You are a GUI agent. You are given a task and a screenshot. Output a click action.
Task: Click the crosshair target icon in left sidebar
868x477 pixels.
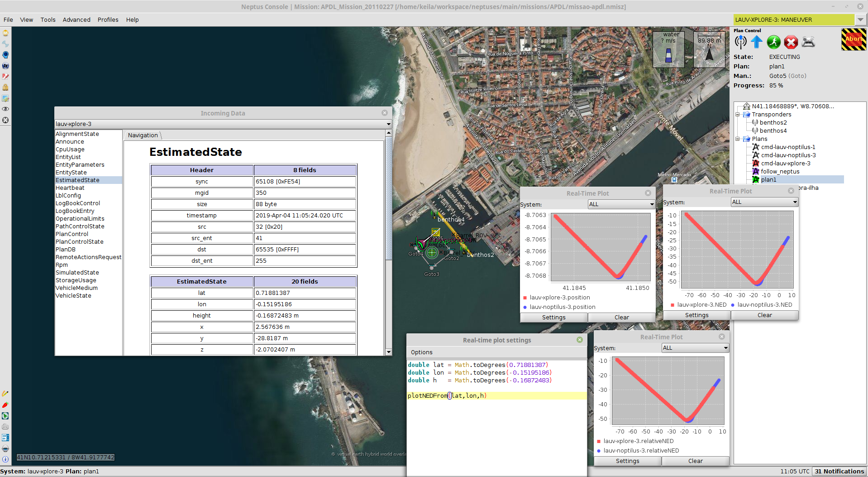(x=5, y=120)
